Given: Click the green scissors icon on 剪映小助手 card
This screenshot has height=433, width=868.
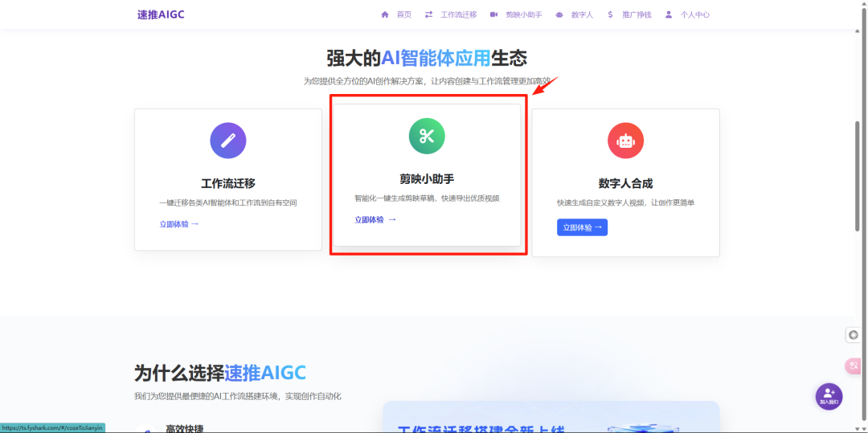Looking at the screenshot, I should (x=427, y=136).
